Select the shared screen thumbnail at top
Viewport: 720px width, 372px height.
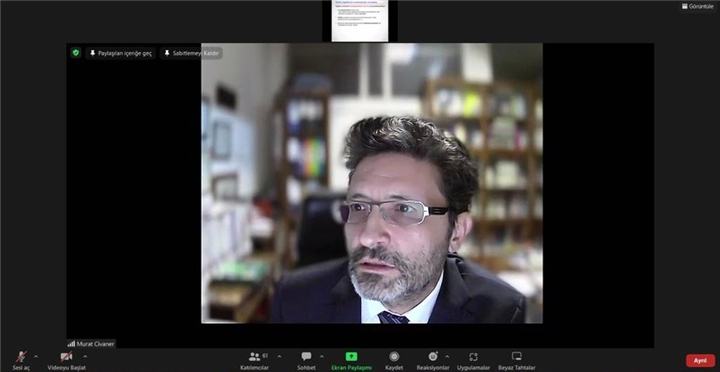pyautogui.click(x=360, y=21)
